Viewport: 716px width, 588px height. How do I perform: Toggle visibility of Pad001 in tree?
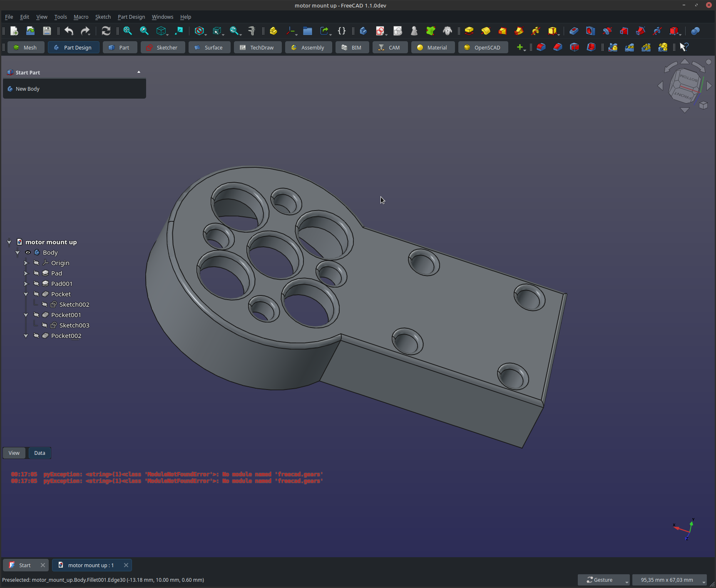36,284
